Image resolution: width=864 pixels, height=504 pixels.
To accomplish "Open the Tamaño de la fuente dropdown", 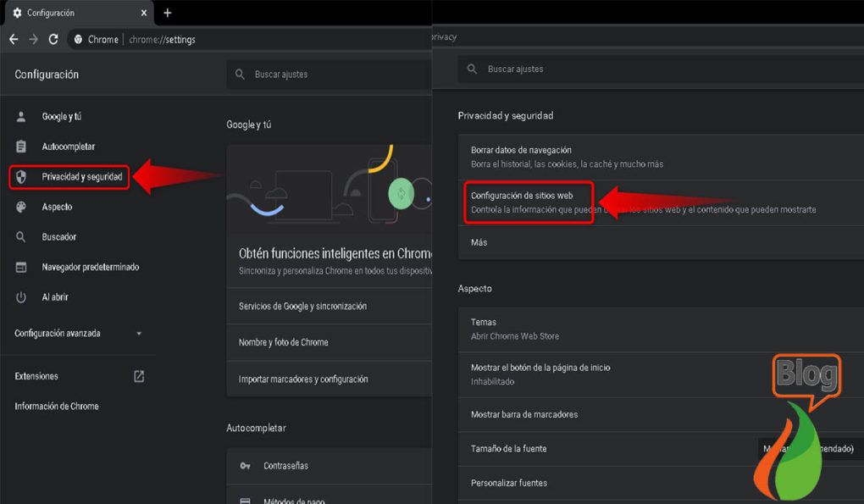I will 809,449.
